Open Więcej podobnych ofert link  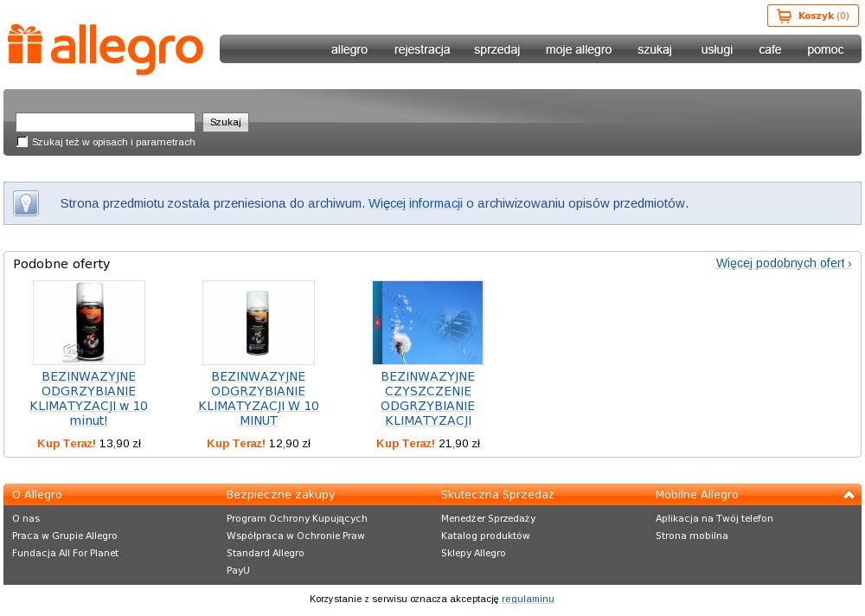click(784, 263)
